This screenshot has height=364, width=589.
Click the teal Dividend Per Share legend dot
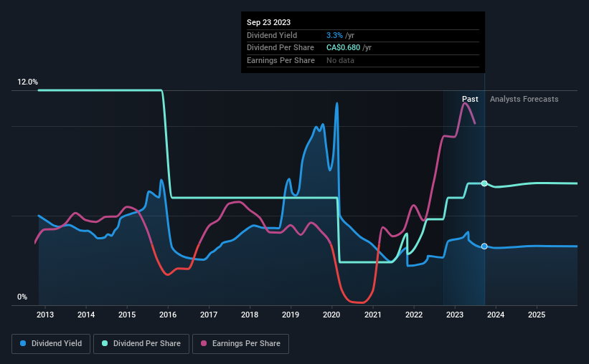point(105,343)
